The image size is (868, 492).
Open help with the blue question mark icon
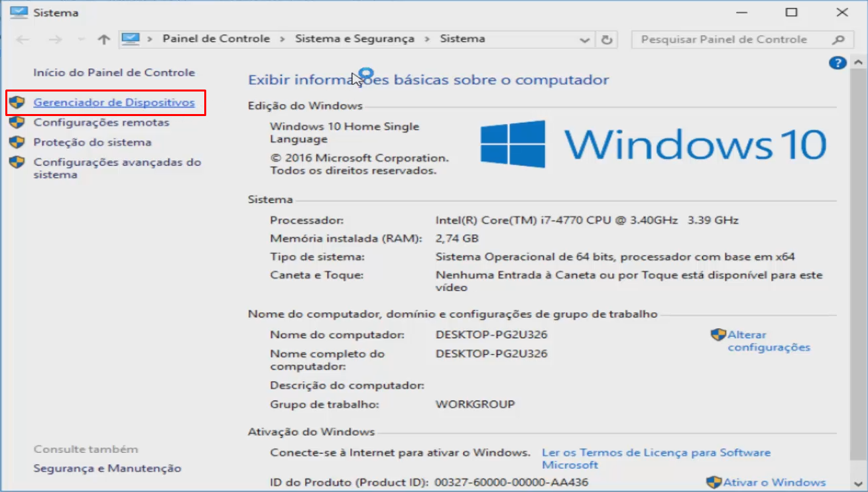click(837, 63)
